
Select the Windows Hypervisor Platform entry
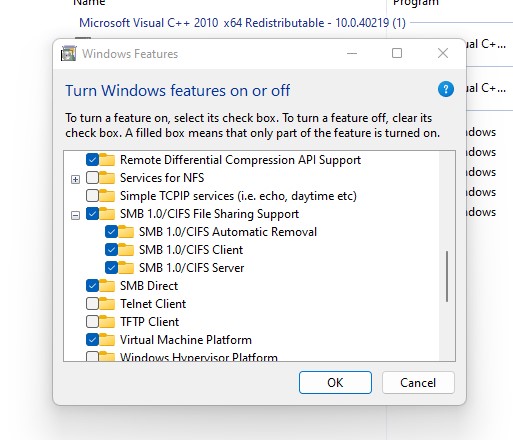coord(199,357)
